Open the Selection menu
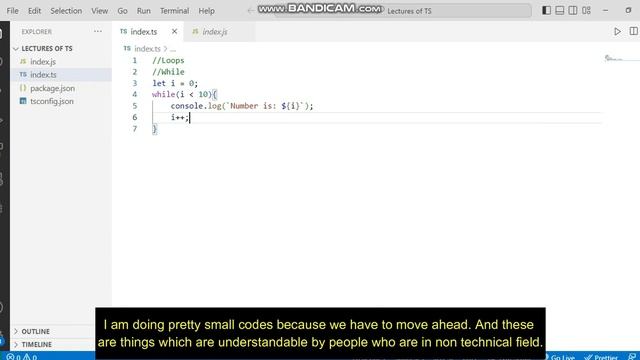The image size is (640, 360). tap(66, 11)
